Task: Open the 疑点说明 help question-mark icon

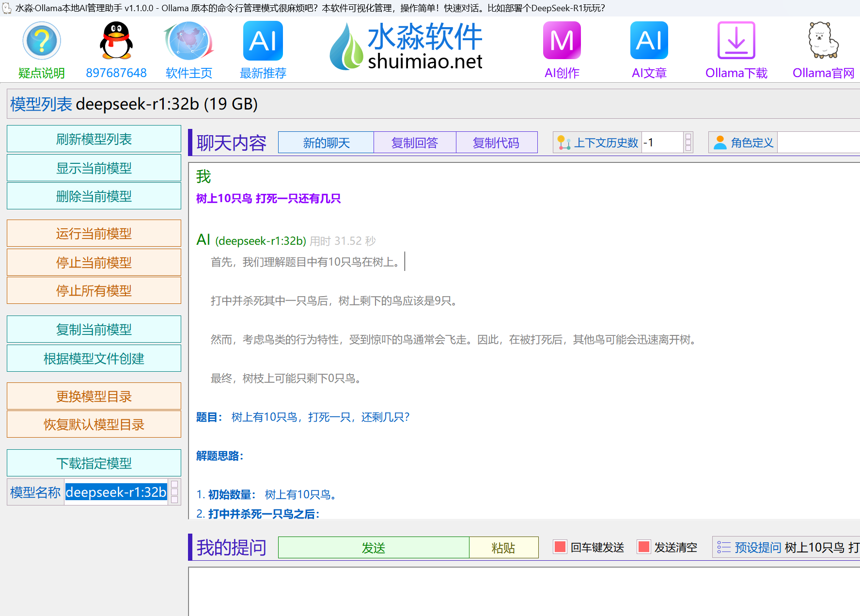Action: [x=42, y=41]
